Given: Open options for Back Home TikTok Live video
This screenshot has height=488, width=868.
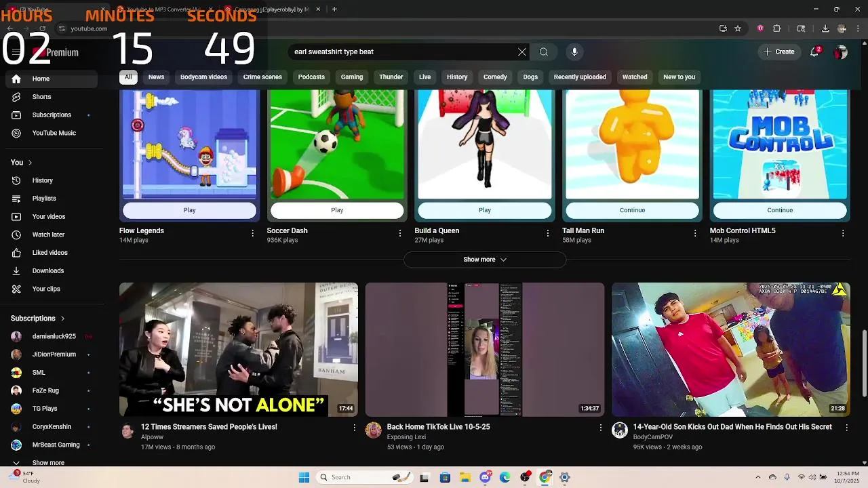Looking at the screenshot, I should [600, 428].
